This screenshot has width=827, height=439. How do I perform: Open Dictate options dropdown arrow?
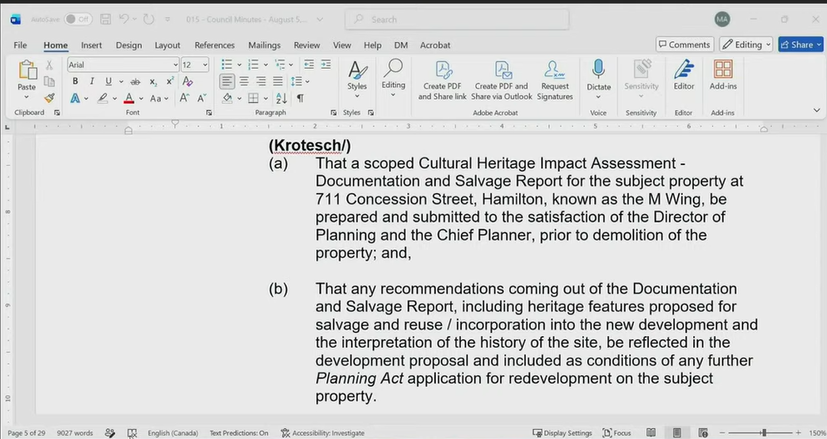pyautogui.click(x=598, y=97)
